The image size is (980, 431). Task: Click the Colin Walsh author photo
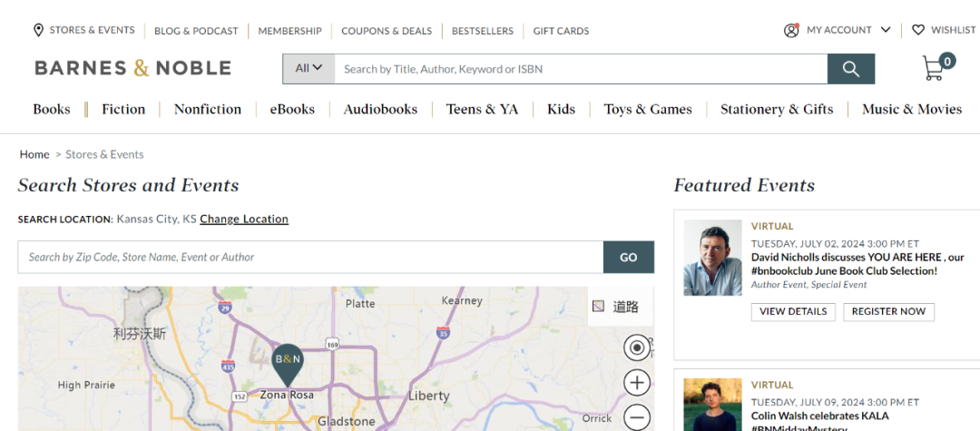[712, 404]
